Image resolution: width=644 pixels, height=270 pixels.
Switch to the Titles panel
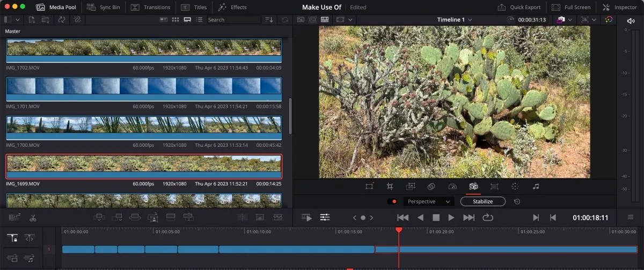[193, 7]
